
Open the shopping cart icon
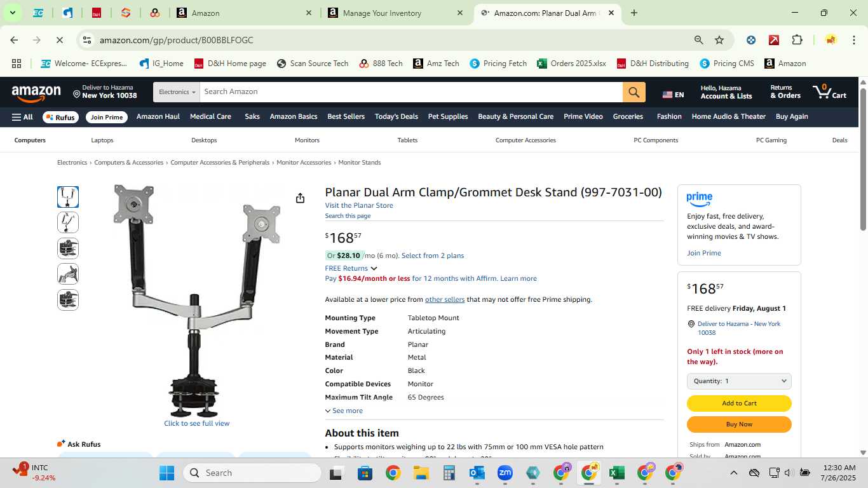pos(829,92)
